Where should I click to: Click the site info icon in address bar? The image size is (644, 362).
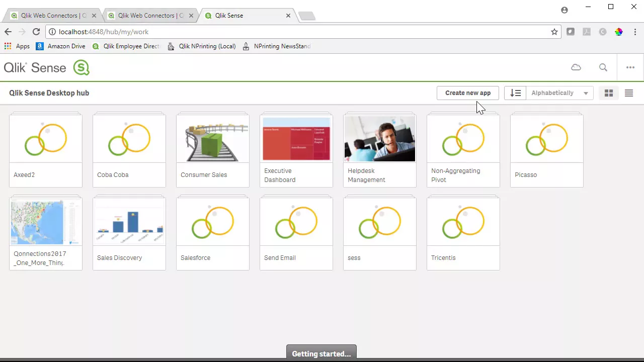(x=52, y=32)
